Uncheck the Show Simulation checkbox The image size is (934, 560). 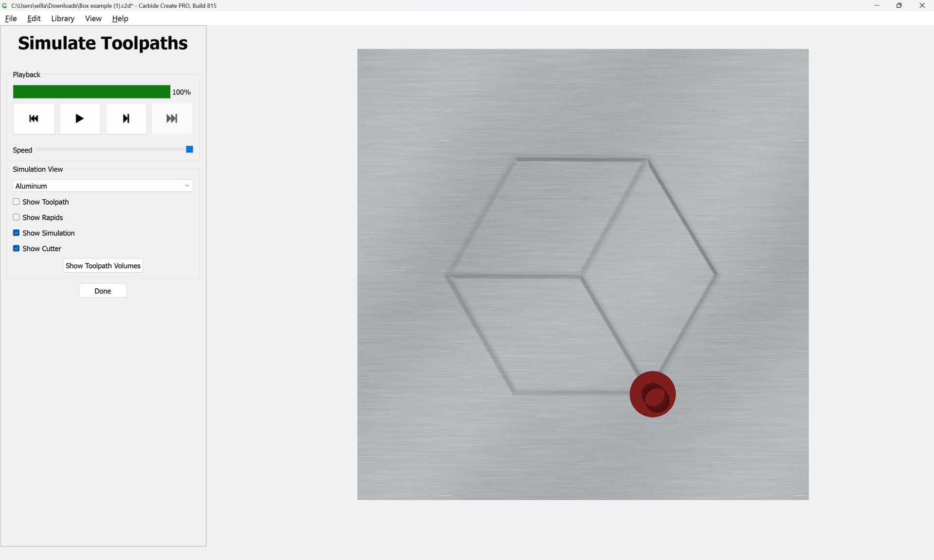click(16, 233)
